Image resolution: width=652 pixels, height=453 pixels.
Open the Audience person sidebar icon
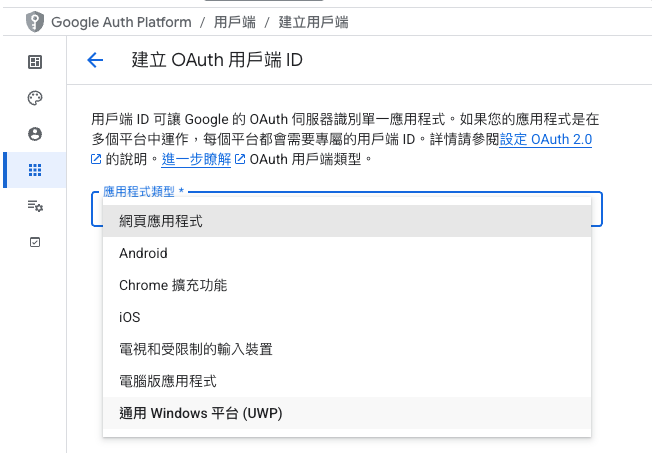pos(35,134)
